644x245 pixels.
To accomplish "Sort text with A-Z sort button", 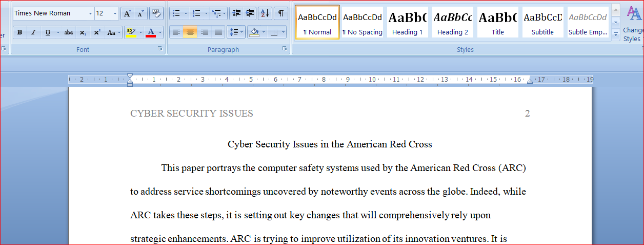I will [x=265, y=13].
